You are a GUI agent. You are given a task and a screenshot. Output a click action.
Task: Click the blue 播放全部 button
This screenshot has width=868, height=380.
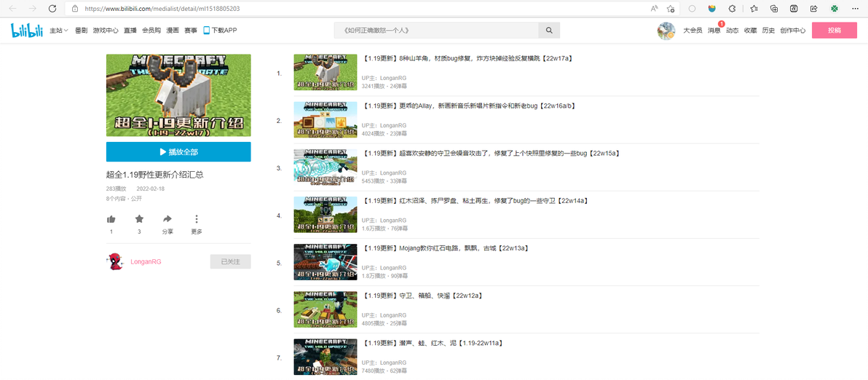coord(178,151)
